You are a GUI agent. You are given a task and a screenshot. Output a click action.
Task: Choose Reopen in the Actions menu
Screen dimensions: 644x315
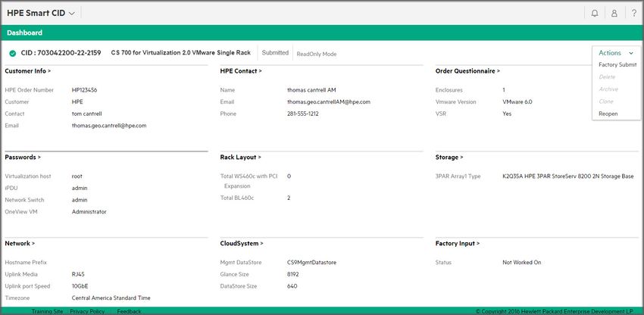tap(608, 114)
